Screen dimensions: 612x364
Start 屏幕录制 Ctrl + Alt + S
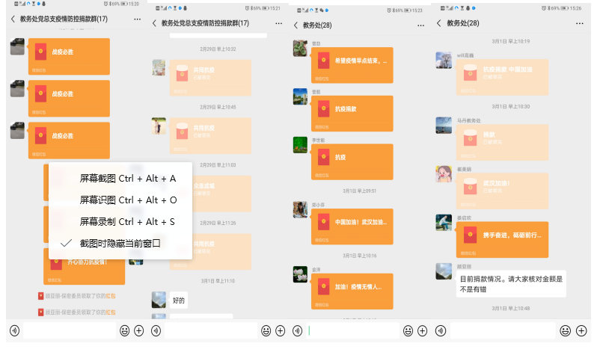pos(127,222)
